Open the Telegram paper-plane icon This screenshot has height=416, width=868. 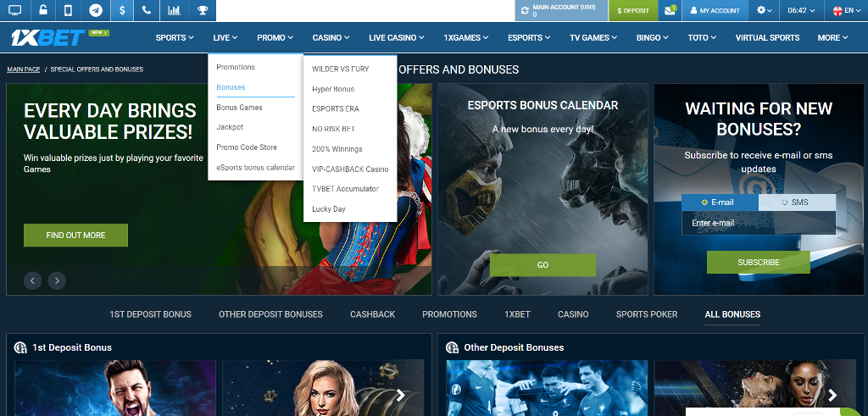click(x=96, y=10)
